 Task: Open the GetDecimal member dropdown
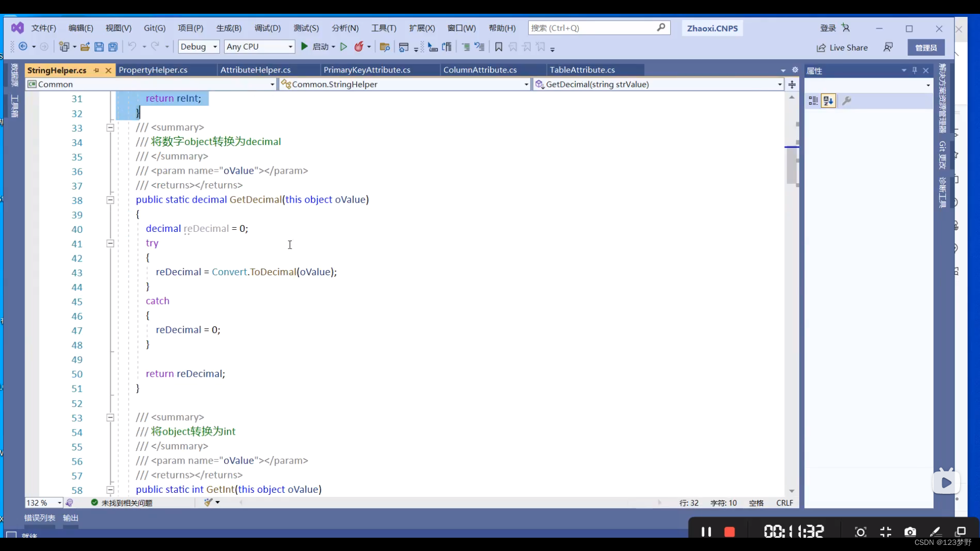pyautogui.click(x=658, y=84)
